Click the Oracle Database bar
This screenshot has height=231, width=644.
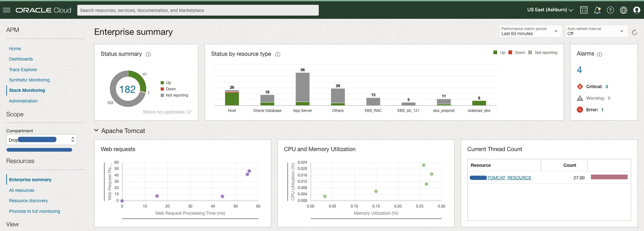click(267, 100)
